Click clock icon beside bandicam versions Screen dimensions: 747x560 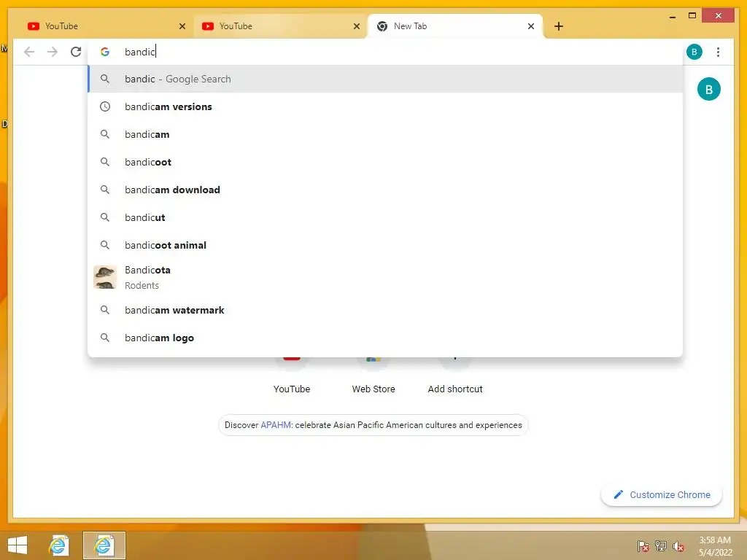click(x=105, y=106)
